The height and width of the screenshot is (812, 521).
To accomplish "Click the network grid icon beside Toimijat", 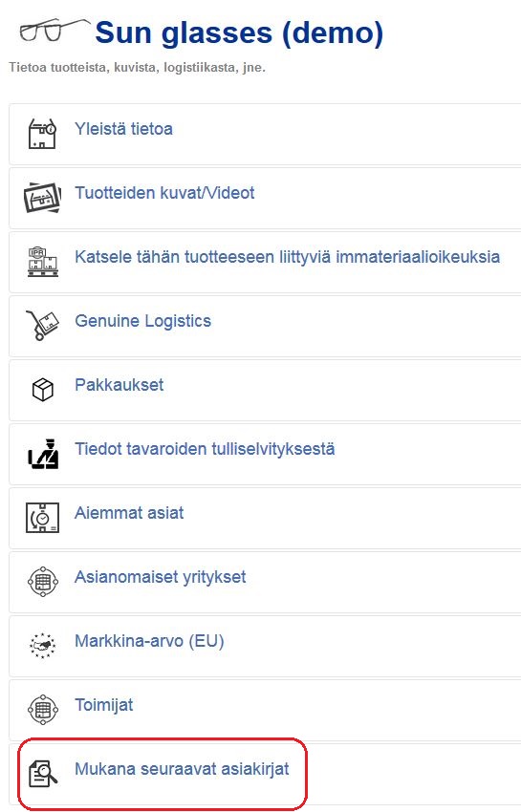I will (42, 709).
